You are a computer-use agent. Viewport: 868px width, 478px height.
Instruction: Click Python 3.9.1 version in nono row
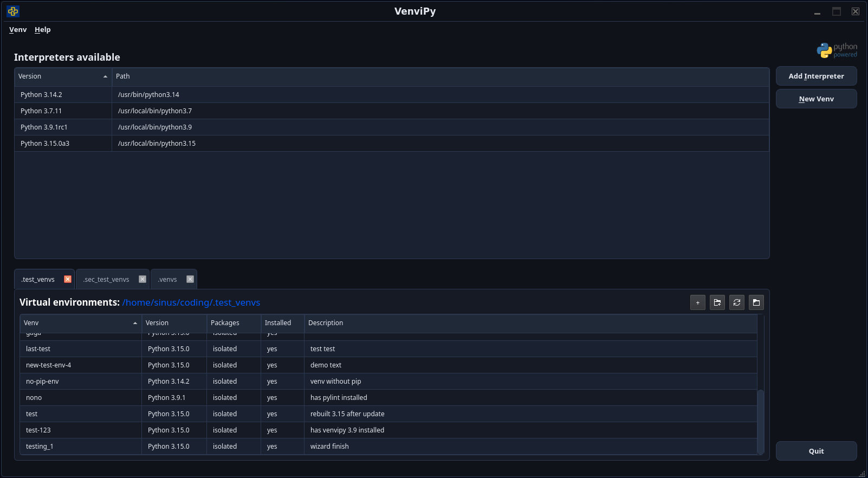point(174,398)
